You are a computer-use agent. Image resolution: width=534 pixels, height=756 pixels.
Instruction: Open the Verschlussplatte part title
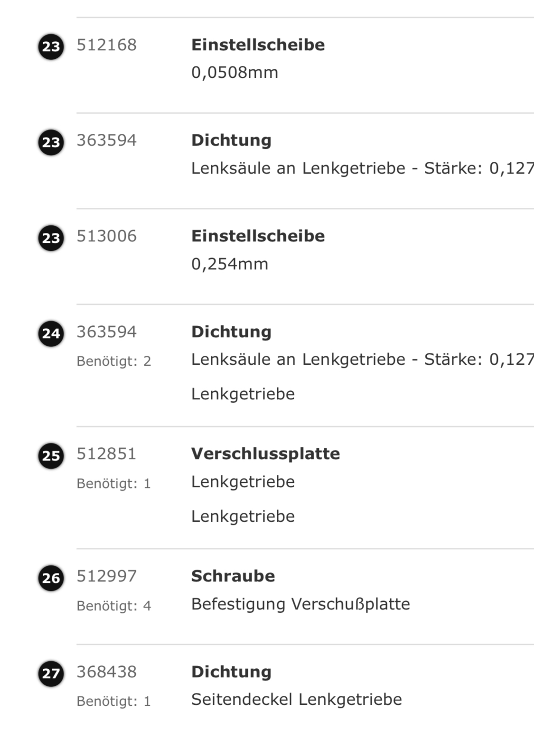coord(265,454)
